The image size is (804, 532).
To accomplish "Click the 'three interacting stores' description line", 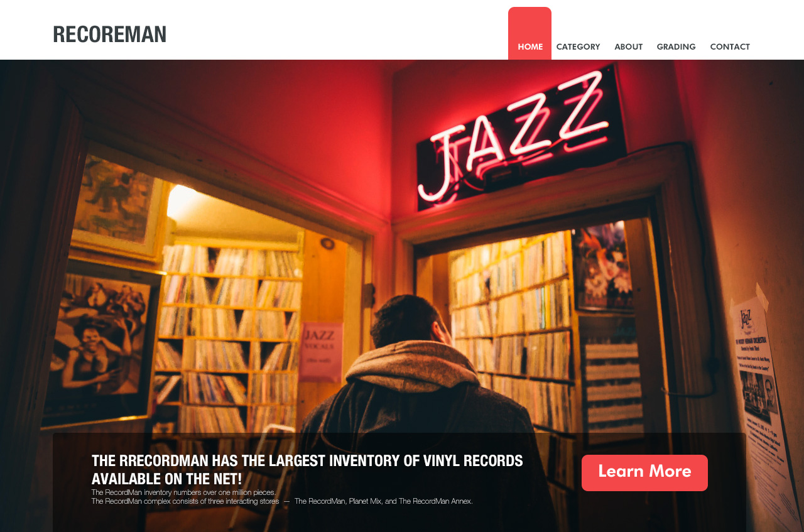I will click(282, 501).
